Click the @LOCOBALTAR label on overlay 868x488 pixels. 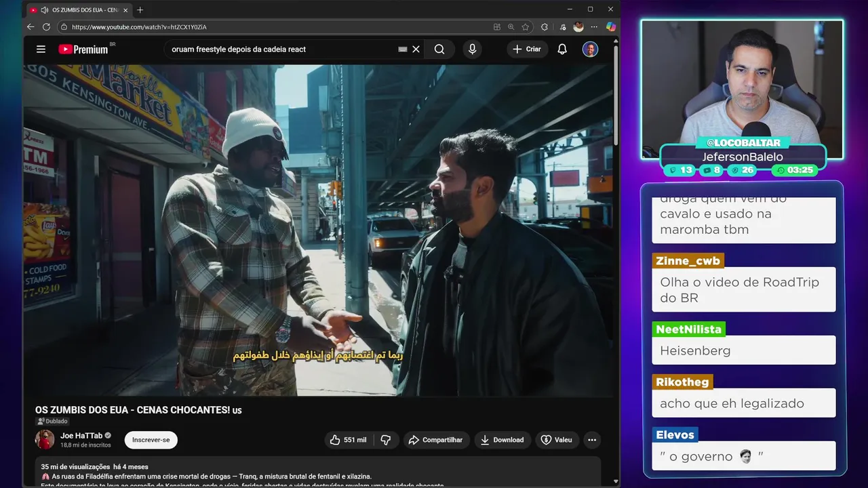743,143
